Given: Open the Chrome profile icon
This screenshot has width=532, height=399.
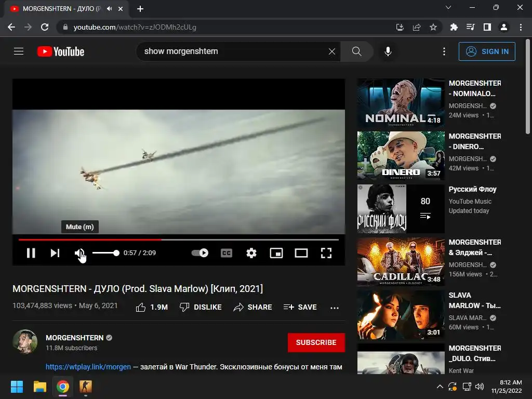Looking at the screenshot, I should (x=504, y=27).
